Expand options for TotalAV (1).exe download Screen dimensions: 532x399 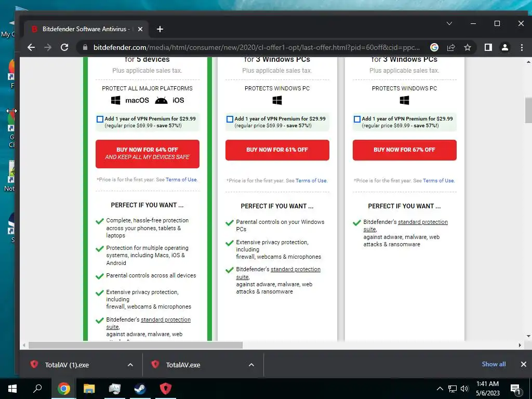pyautogui.click(x=130, y=365)
